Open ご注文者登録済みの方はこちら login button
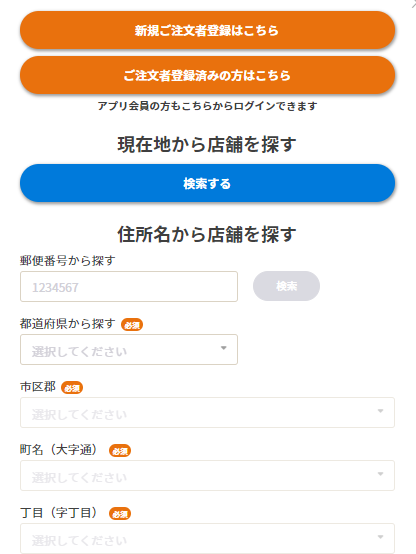The image size is (416, 554). (207, 75)
